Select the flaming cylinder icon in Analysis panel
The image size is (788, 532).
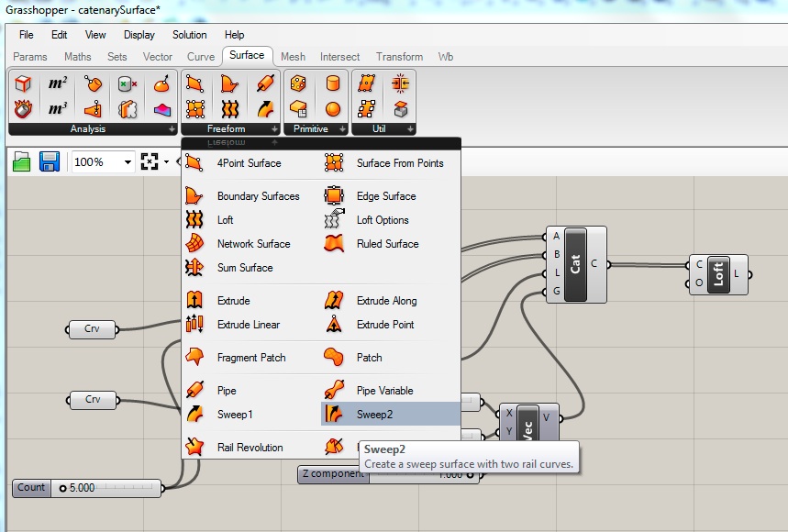[23, 108]
